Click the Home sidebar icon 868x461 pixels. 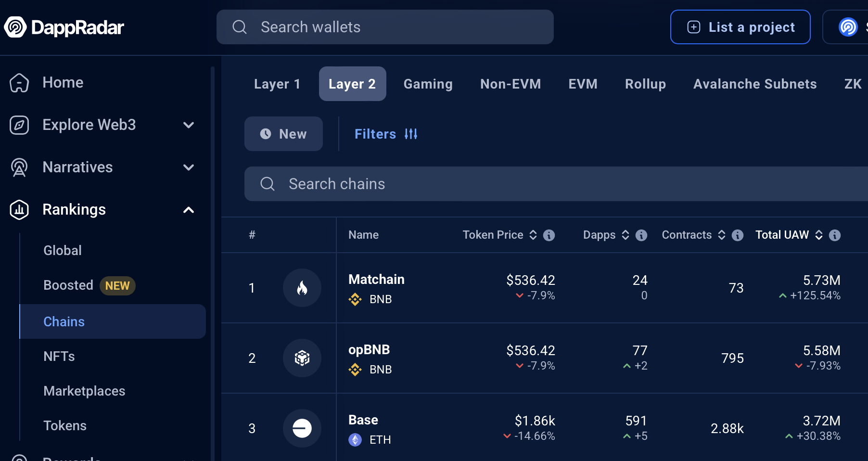[x=19, y=83]
